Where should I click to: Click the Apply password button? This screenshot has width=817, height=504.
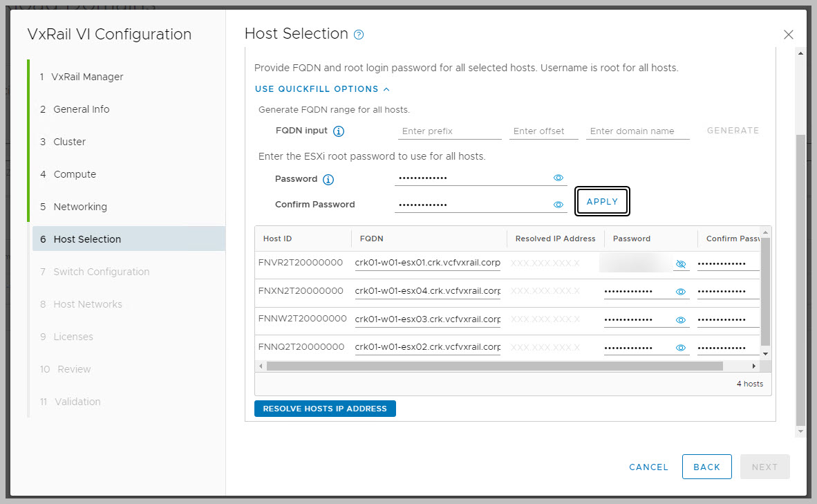[602, 201]
